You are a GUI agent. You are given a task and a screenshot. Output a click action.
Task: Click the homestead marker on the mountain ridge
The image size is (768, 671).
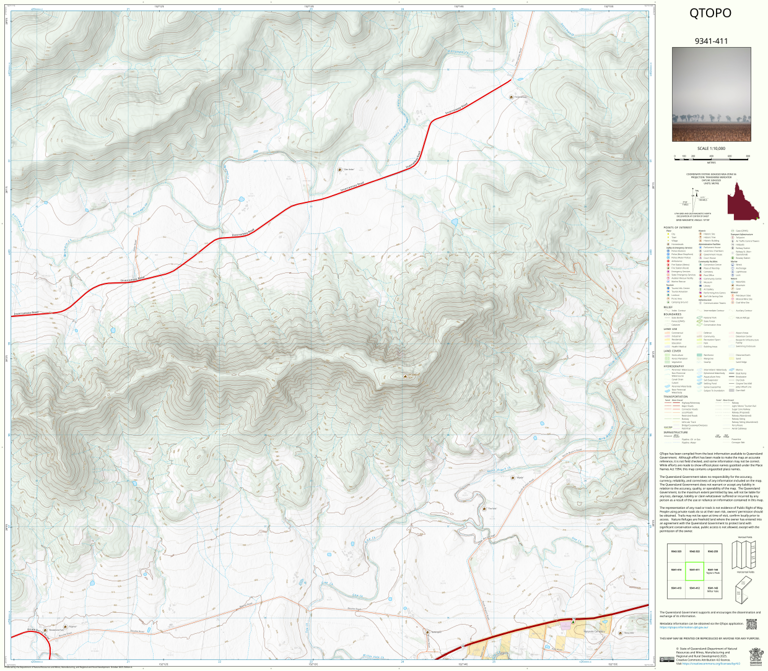(x=405, y=376)
